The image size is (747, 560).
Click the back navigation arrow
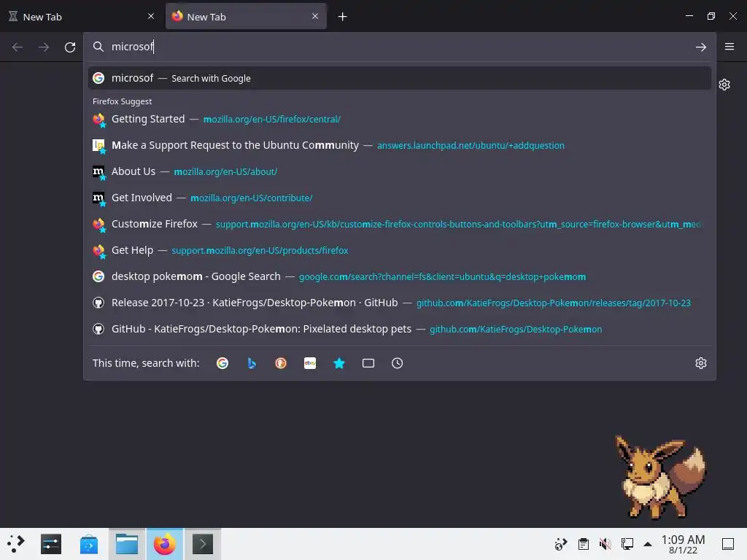[x=18, y=47]
